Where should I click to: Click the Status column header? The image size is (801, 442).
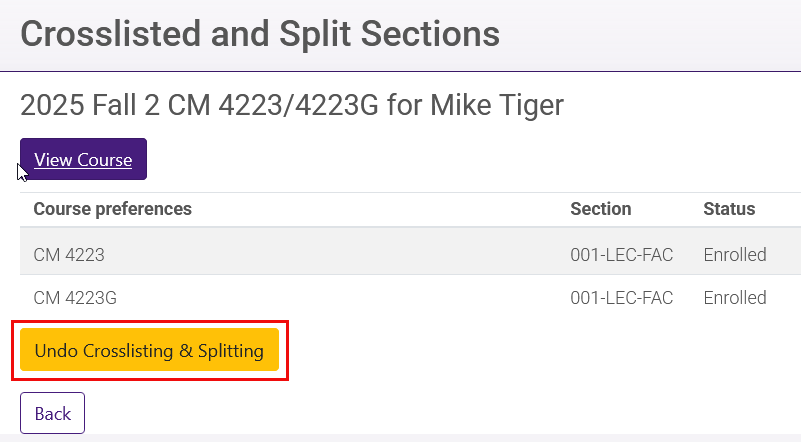(729, 209)
